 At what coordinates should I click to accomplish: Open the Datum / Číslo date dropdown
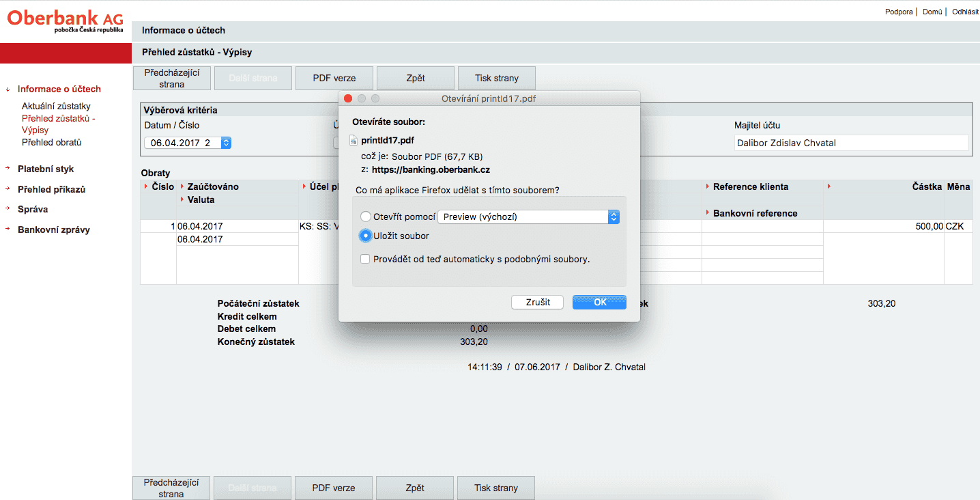tap(188, 143)
